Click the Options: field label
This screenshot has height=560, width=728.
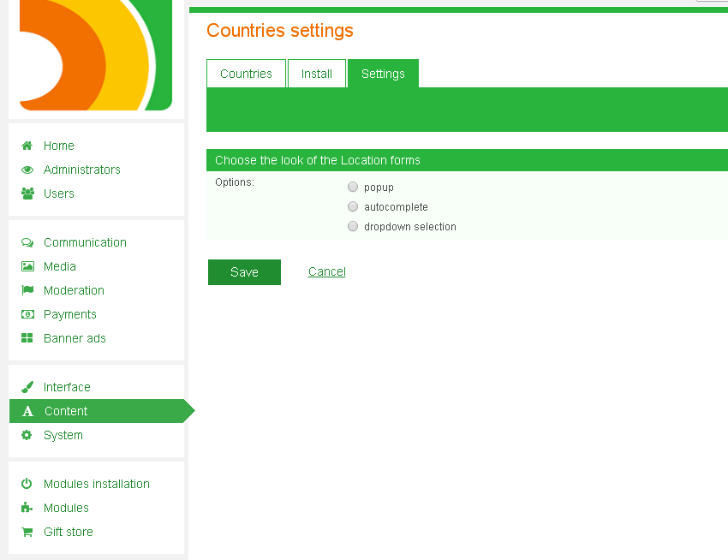tap(235, 182)
